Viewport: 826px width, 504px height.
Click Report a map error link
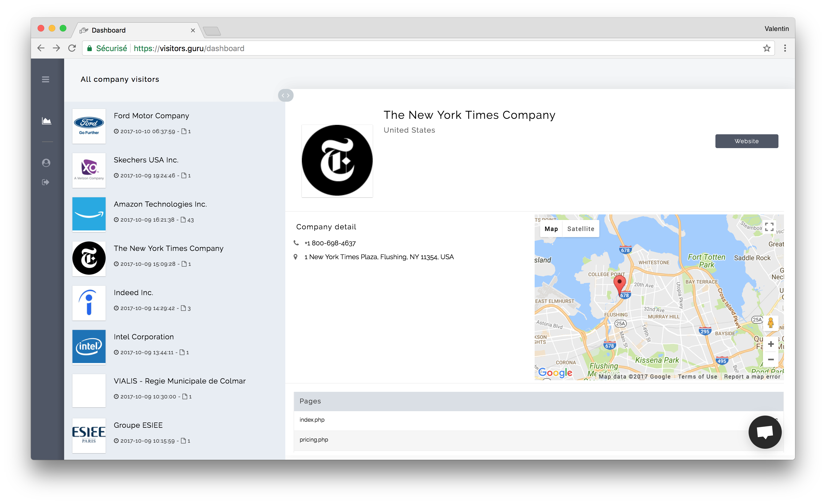(752, 376)
